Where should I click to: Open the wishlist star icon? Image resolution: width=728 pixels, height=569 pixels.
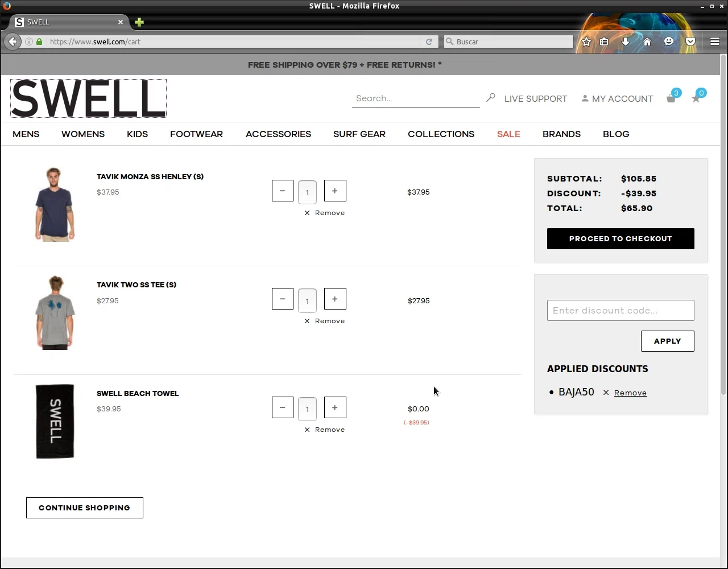(x=696, y=98)
